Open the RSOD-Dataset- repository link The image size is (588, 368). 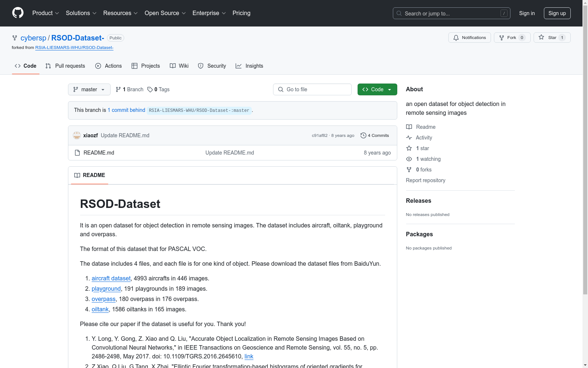pos(78,38)
